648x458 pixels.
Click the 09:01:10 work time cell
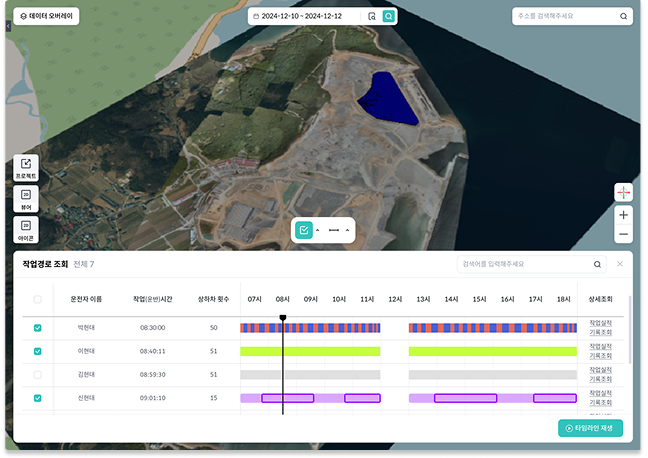pyautogui.click(x=152, y=398)
